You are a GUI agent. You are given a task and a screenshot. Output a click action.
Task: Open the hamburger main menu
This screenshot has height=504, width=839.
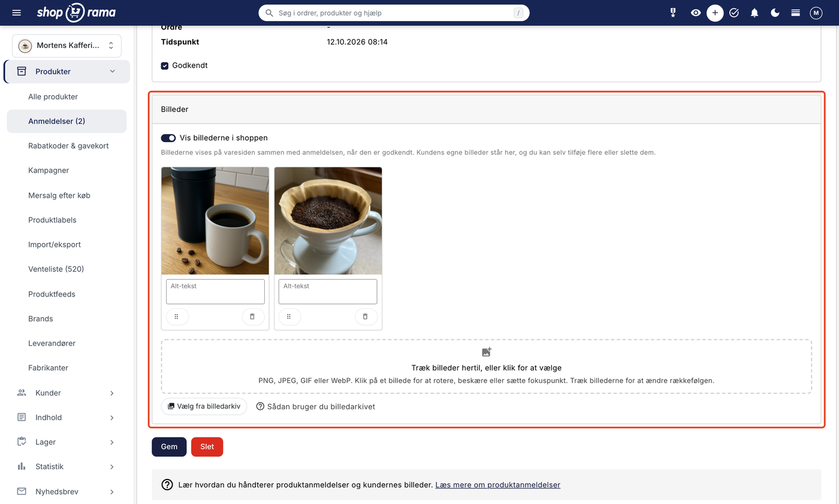click(16, 13)
